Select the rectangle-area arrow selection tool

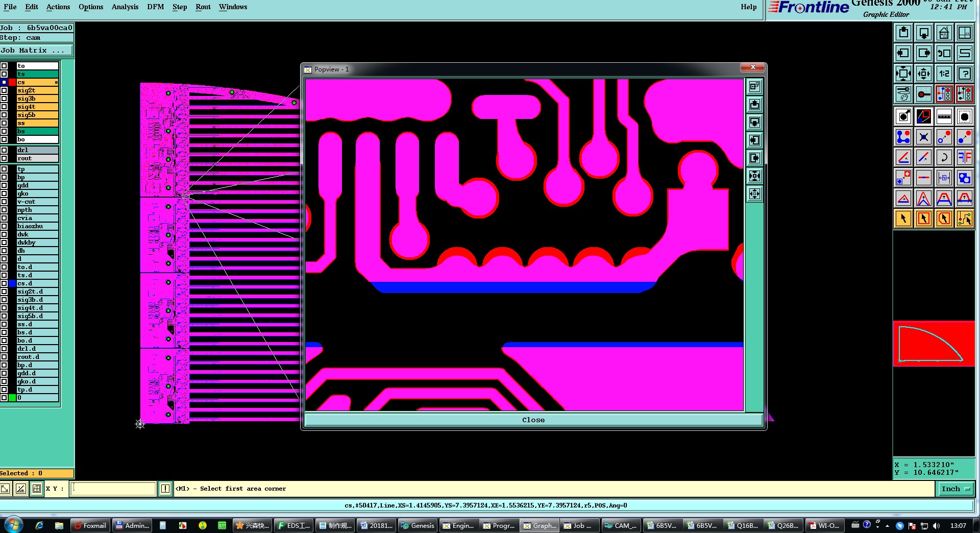[924, 219]
